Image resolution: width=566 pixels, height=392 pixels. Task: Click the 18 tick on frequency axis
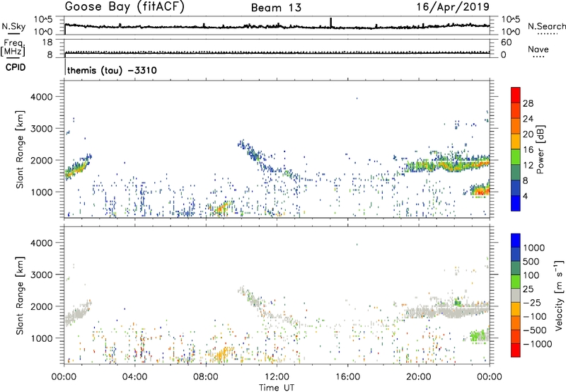pos(47,42)
